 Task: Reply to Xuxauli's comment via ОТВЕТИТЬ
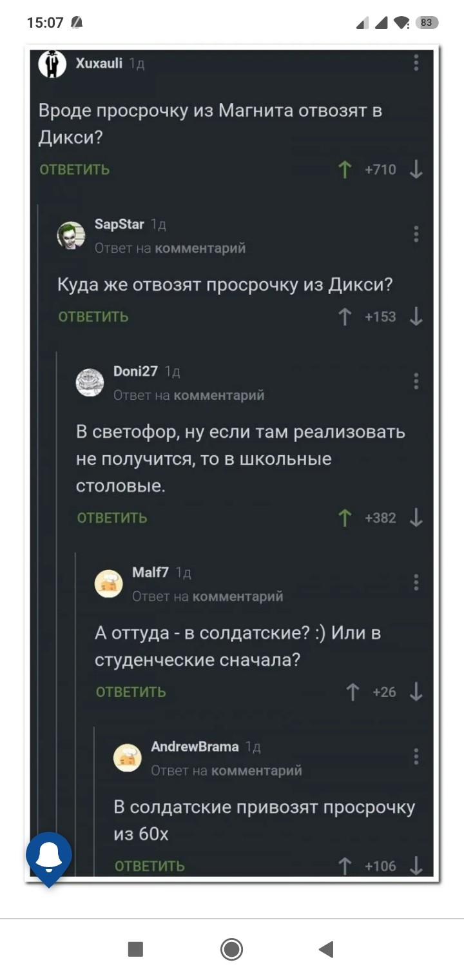75,170
